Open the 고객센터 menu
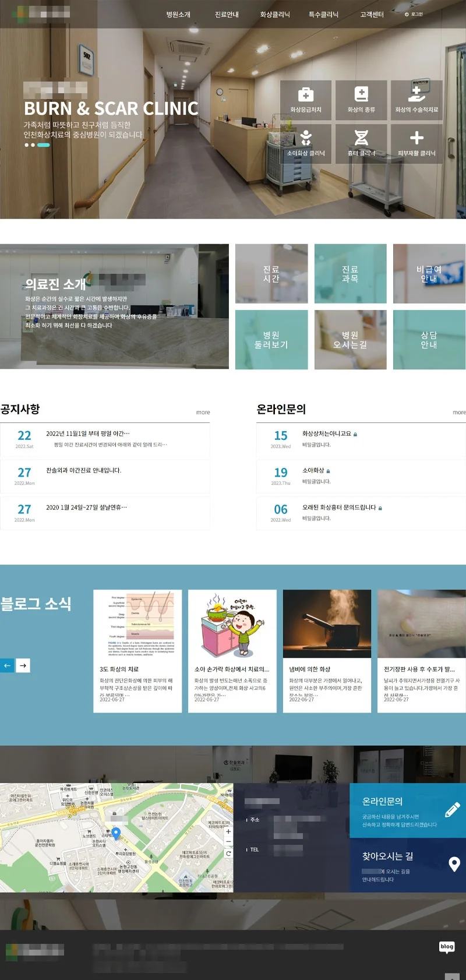 [x=372, y=14]
